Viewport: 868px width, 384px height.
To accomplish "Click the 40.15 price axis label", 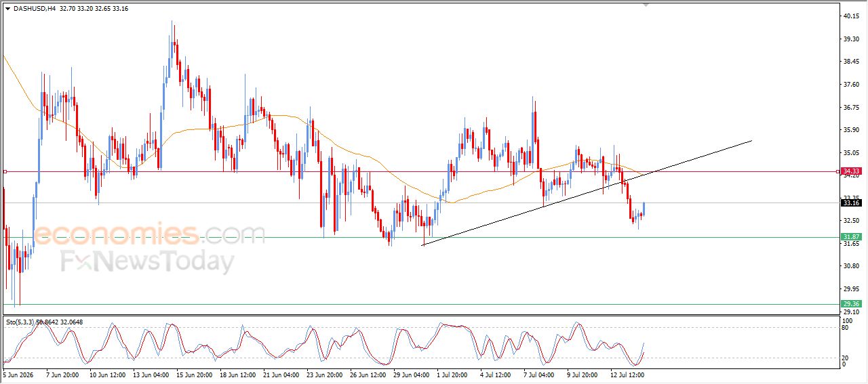I will 850,16.
